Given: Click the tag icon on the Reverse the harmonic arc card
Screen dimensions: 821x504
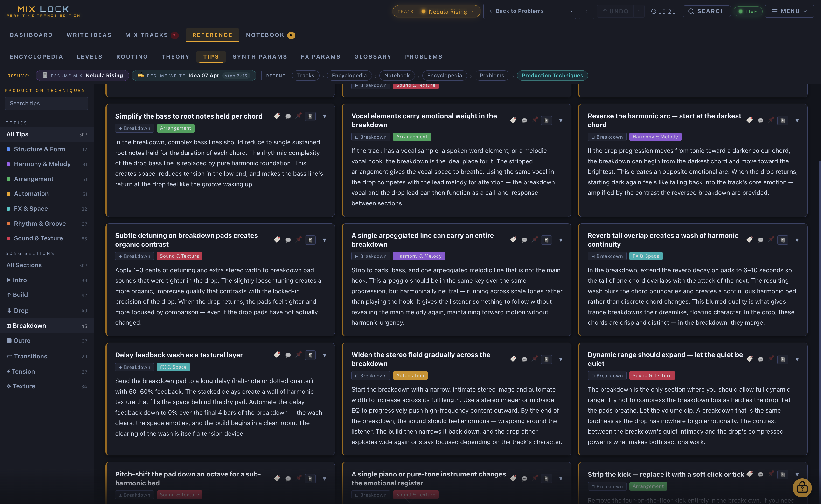Looking at the screenshot, I should point(749,120).
